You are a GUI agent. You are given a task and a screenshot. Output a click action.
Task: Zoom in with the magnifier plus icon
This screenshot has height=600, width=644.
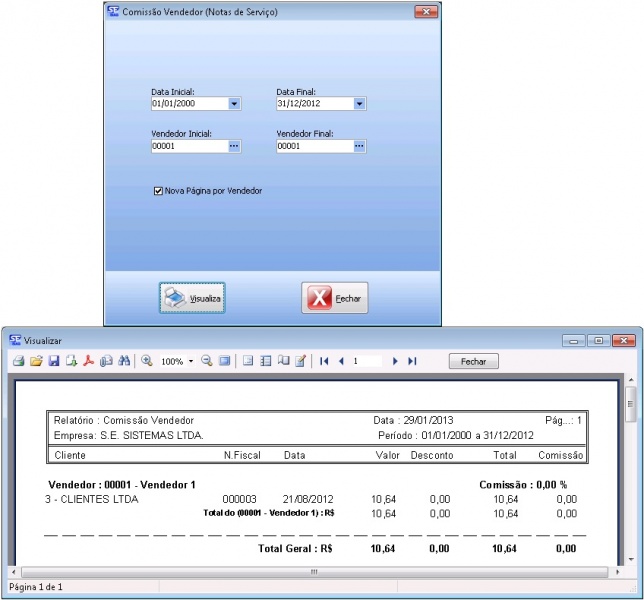click(x=146, y=361)
